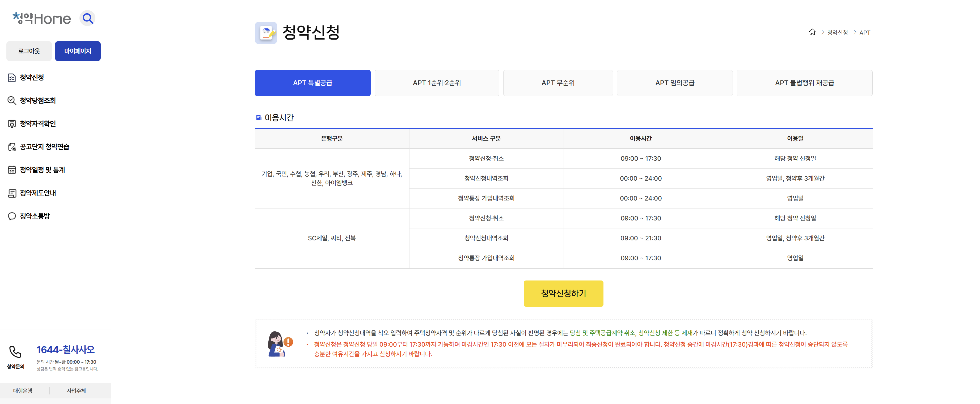The image size is (980, 404).
Task: Click the 청약신청 sidebar document icon
Action: [x=12, y=78]
